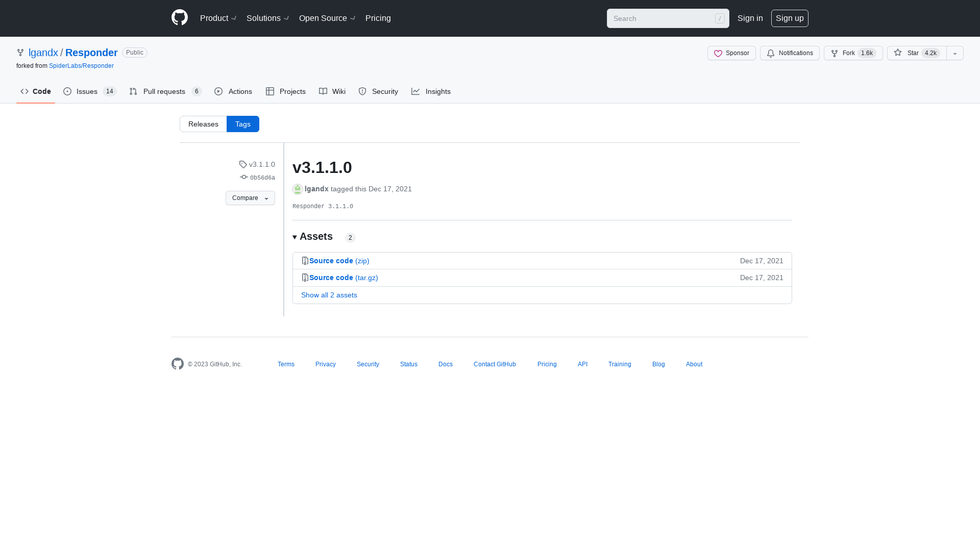980x551 pixels.
Task: Open the Privacy footer link
Action: [x=326, y=364]
